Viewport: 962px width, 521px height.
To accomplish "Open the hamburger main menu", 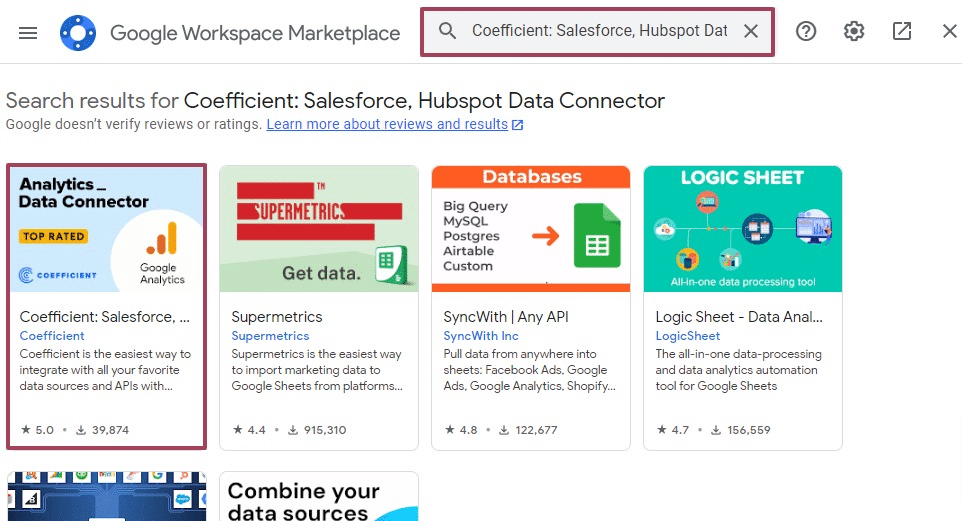I will [28, 32].
